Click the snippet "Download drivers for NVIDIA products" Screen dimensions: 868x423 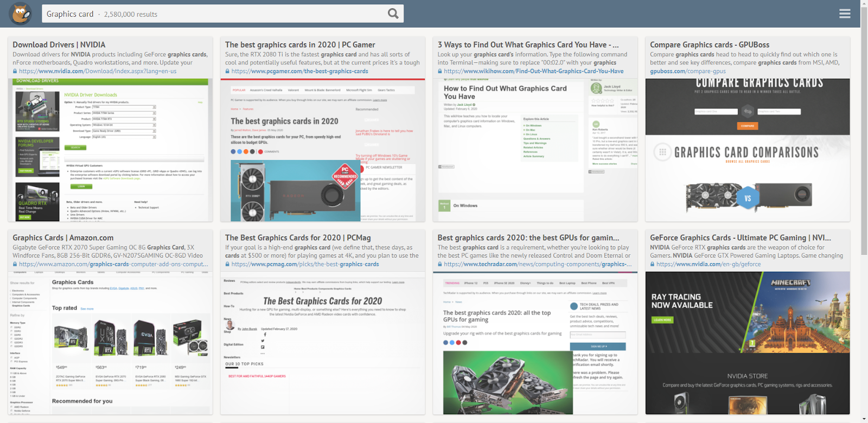click(x=110, y=59)
